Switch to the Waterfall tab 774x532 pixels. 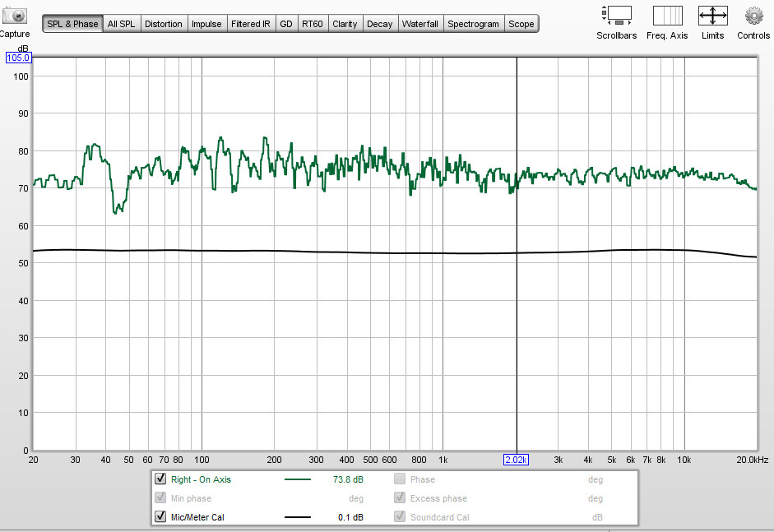(420, 24)
